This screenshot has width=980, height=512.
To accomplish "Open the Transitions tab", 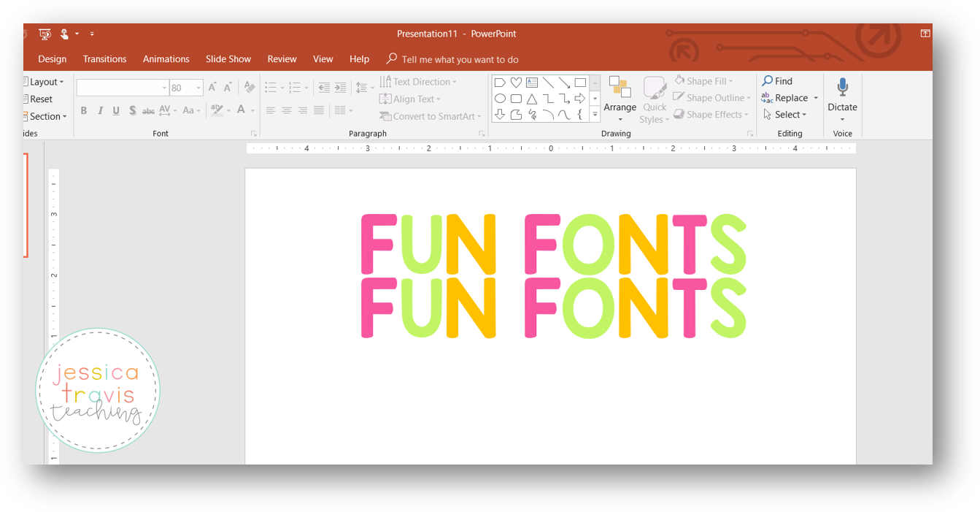I will coord(104,59).
